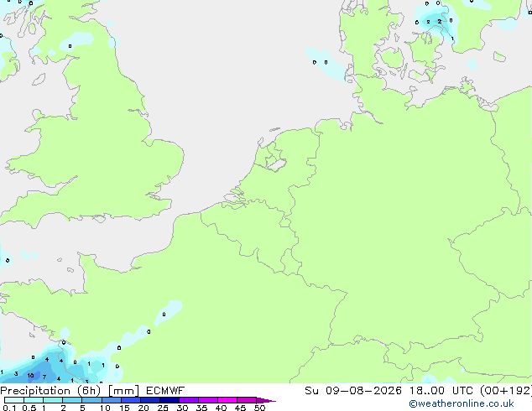Click the legend label 25
The width and height of the screenshot is (532, 411).
(x=163, y=408)
